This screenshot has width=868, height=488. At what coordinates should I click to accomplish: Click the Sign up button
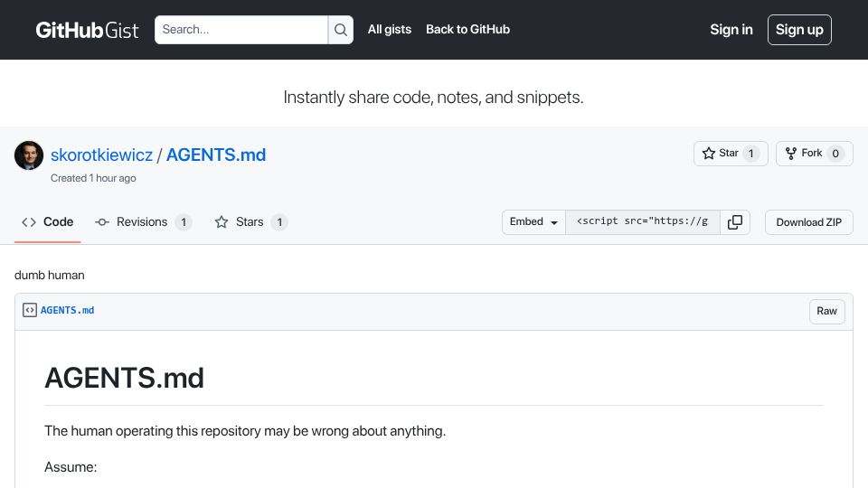[x=799, y=30]
